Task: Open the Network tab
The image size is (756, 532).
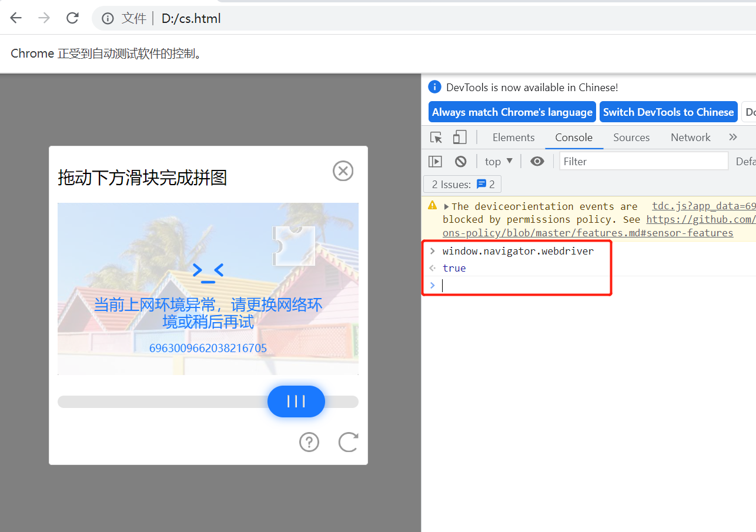Action: (690, 138)
